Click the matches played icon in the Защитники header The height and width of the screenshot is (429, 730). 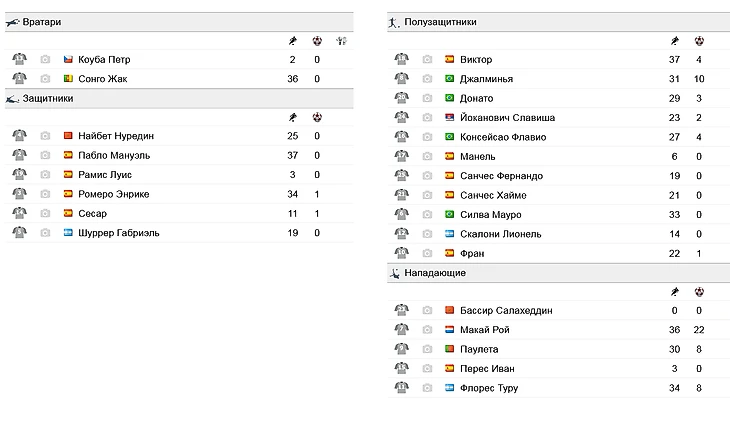point(292,117)
